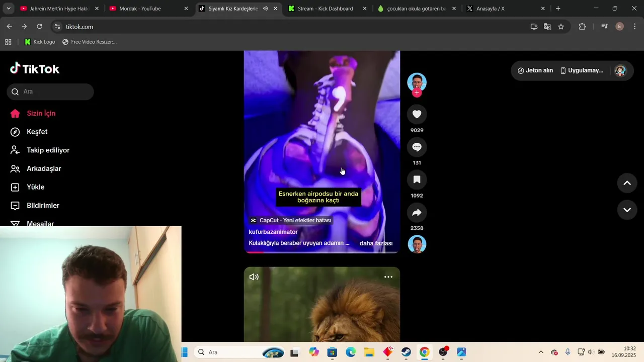The image size is (644, 362).
Task: Go to previous video with up arrow
Action: pos(627,183)
